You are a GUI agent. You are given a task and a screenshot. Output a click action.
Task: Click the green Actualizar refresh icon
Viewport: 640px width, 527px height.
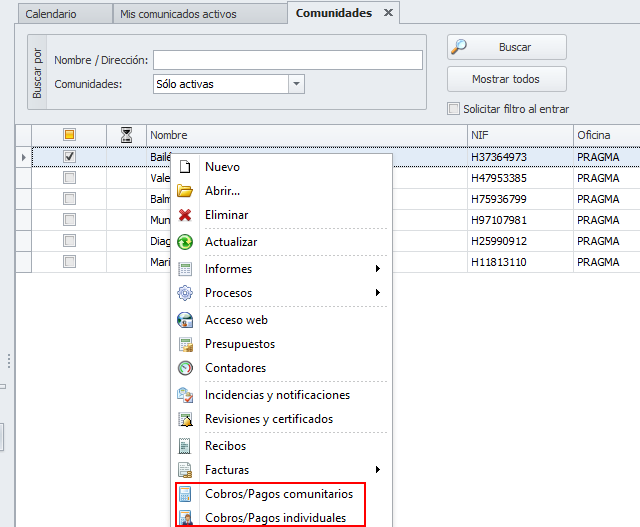[x=185, y=242]
